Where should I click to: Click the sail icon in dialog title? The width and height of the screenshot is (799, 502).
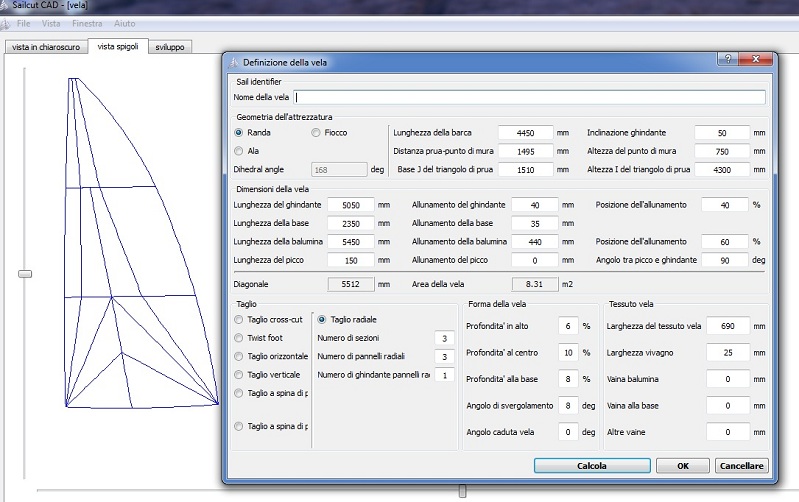[234, 62]
